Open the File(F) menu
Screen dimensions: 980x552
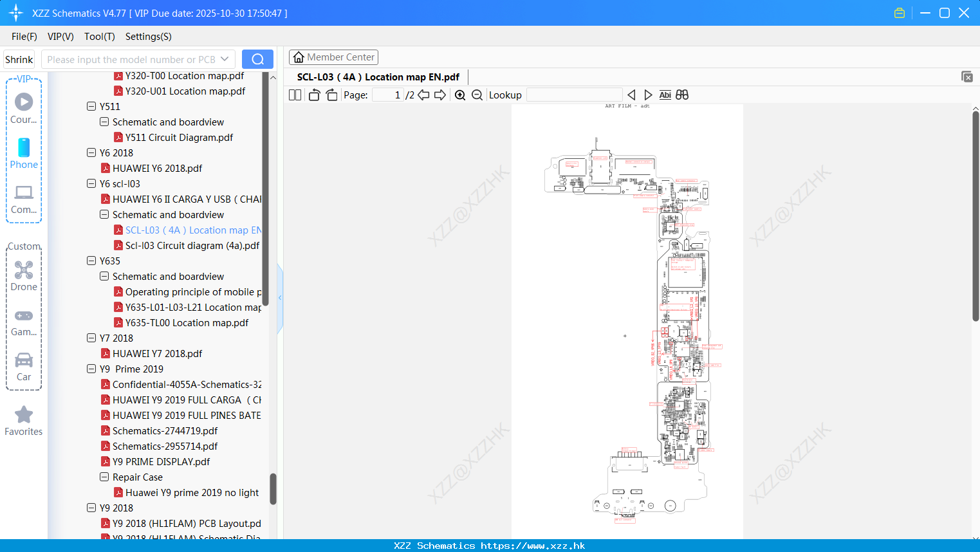tap(24, 37)
